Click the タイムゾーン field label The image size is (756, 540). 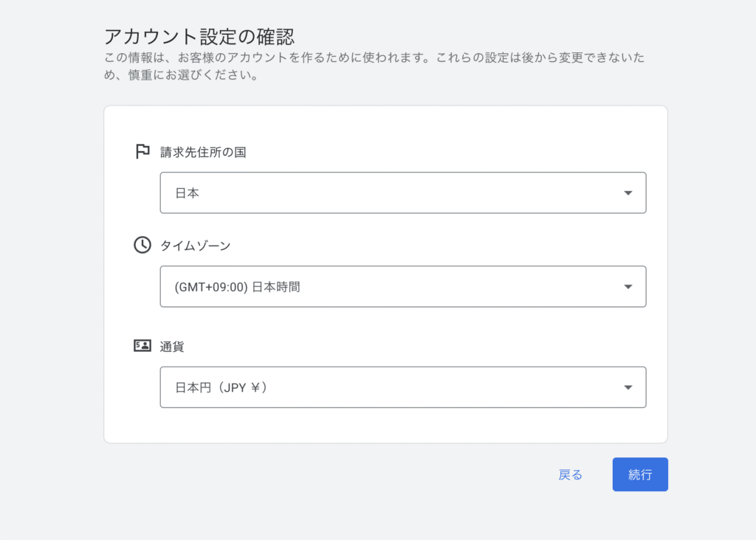[x=195, y=246]
